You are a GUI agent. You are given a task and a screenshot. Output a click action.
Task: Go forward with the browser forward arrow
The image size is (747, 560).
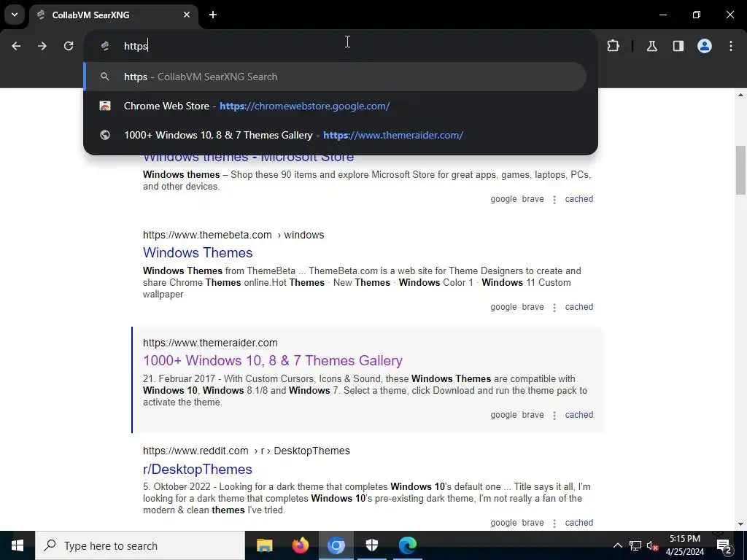[x=42, y=46]
